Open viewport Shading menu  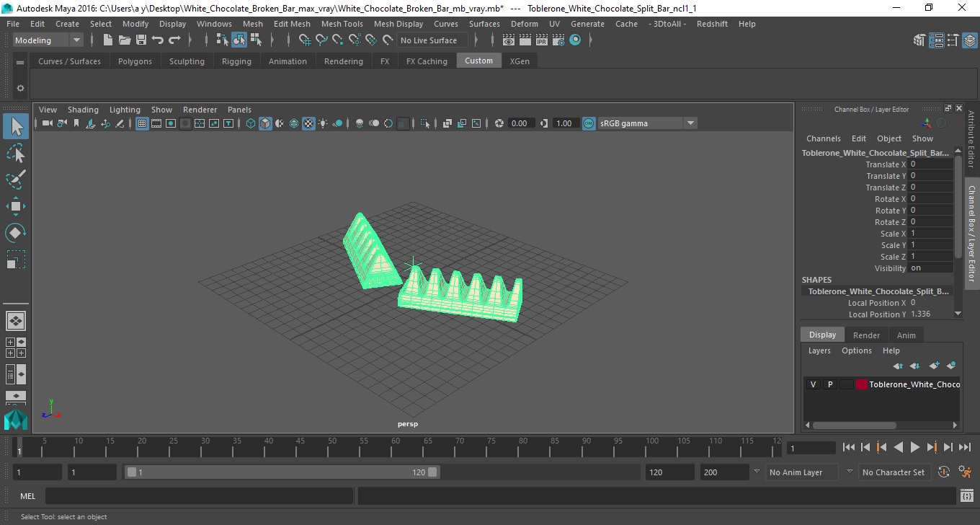click(83, 110)
